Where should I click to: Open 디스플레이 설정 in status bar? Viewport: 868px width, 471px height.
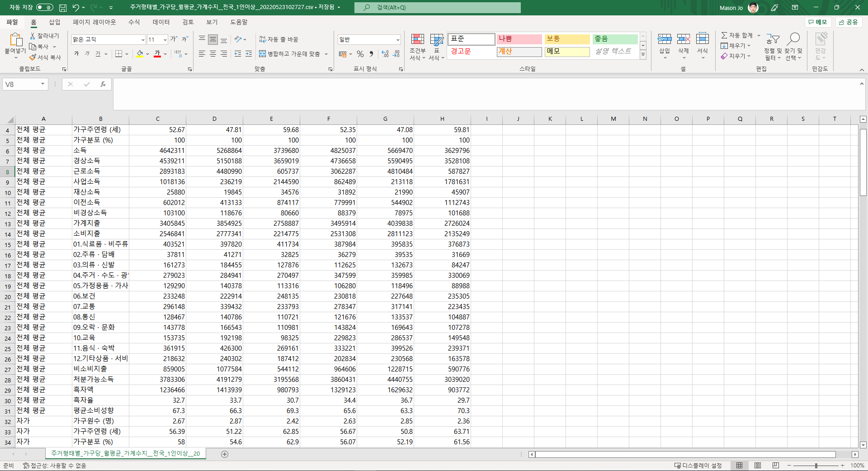[698, 466]
